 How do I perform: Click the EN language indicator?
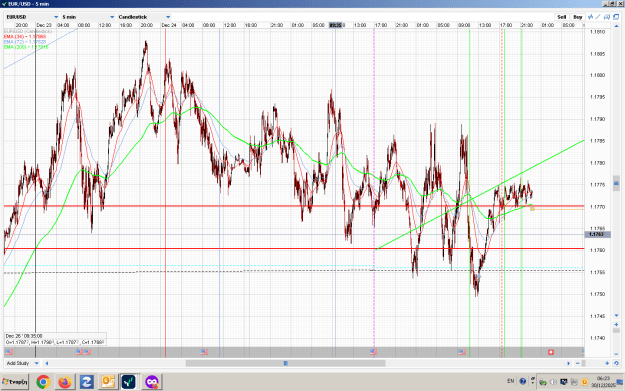pos(510,381)
